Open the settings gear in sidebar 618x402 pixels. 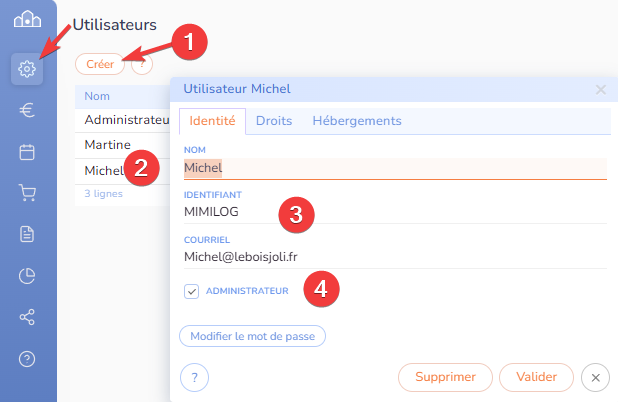(27, 70)
